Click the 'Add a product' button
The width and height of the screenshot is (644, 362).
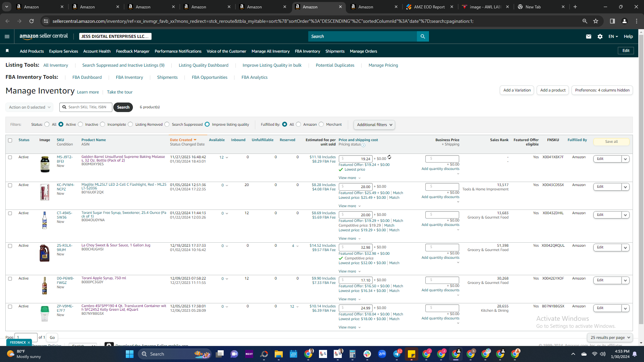(553, 90)
